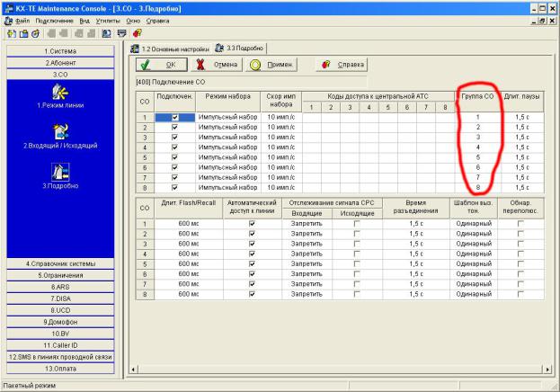
Task: Open the 4.Справочник системы section
Action: click(x=60, y=263)
